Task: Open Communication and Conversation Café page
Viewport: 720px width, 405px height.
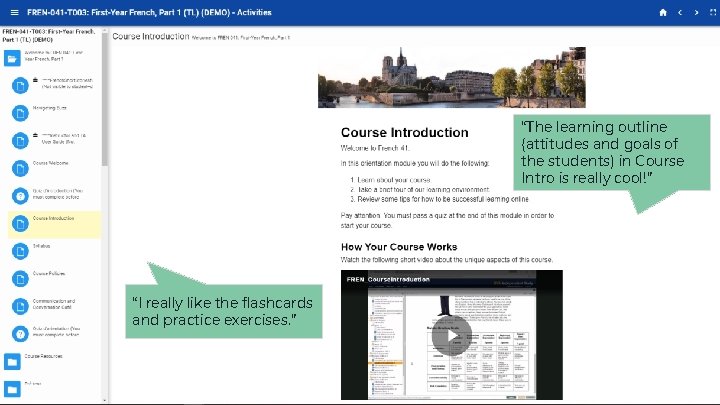Action: click(x=54, y=304)
